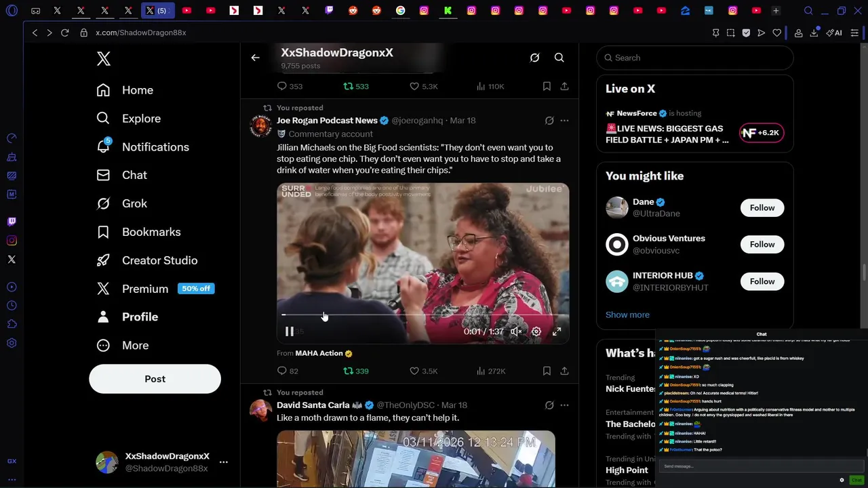868x488 pixels.
Task: Reply to post with 353 replies
Action: (290, 86)
